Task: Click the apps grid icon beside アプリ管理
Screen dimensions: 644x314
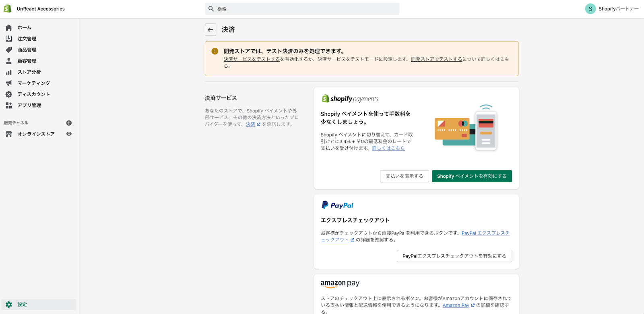Action: [9, 105]
